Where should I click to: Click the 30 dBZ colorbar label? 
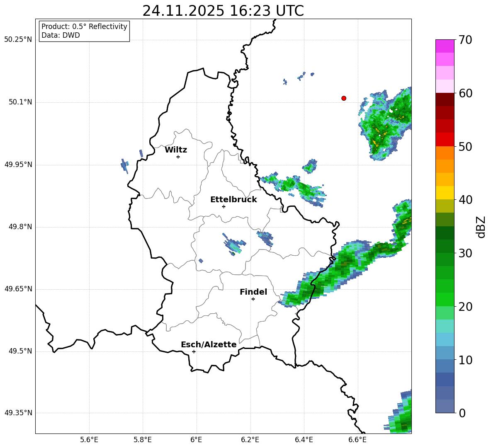(x=465, y=253)
